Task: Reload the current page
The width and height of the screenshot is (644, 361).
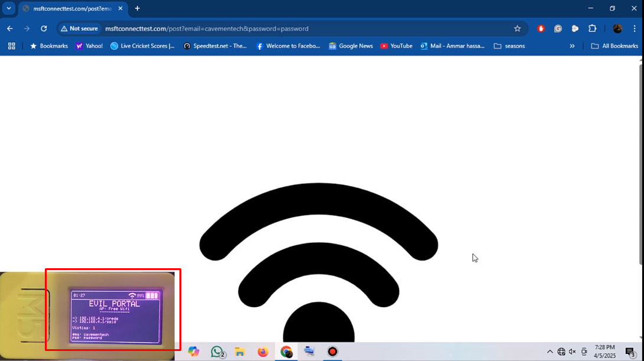Action: tap(44, 28)
